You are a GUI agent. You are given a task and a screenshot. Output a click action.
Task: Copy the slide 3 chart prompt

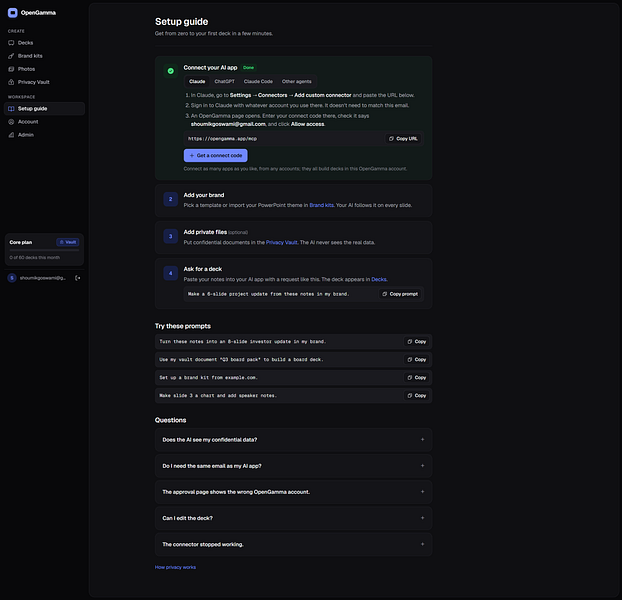tap(417, 396)
